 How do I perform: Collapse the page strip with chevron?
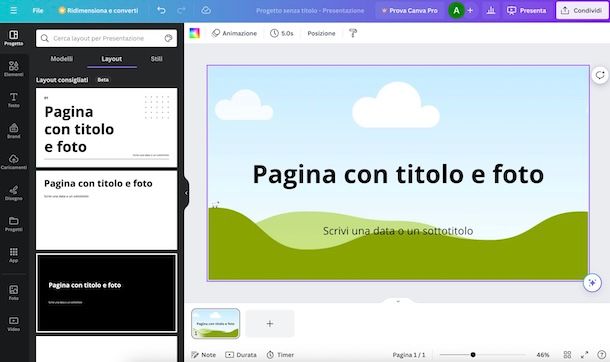398,301
